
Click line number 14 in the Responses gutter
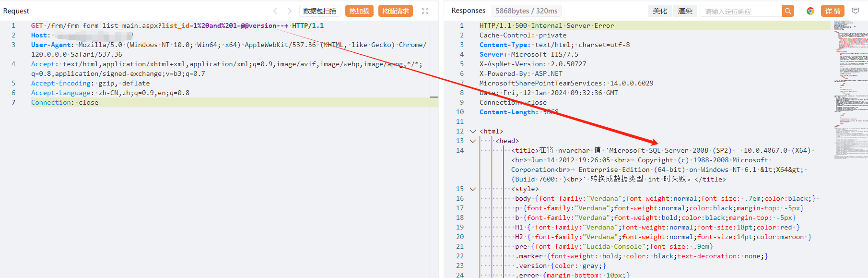pyautogui.click(x=460, y=150)
